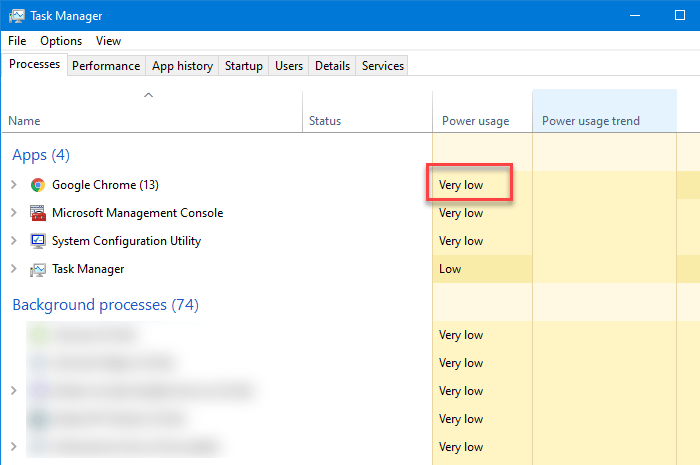The image size is (700, 465).
Task: Open the Options menu
Action: tap(61, 41)
